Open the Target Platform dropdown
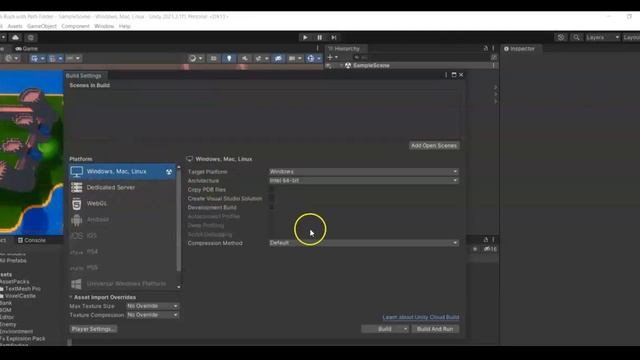Image resolution: width=640 pixels, height=360 pixels. 363,171
